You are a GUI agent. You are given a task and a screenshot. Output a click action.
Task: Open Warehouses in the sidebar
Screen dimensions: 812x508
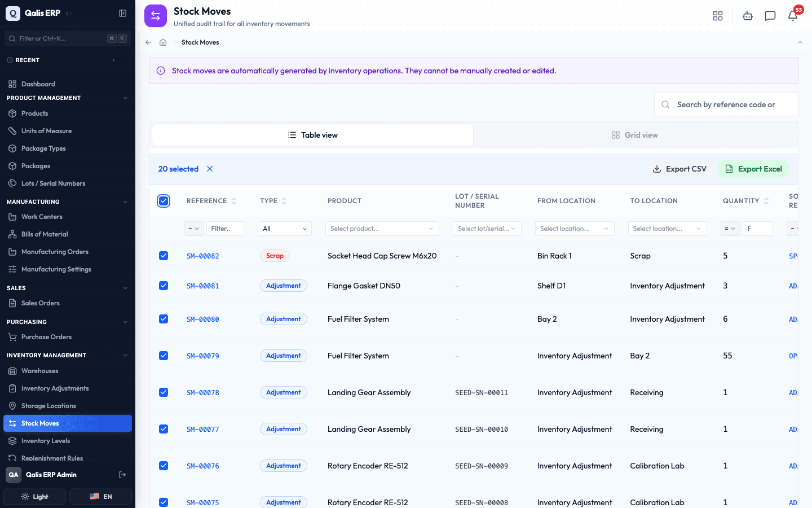[x=68, y=371]
